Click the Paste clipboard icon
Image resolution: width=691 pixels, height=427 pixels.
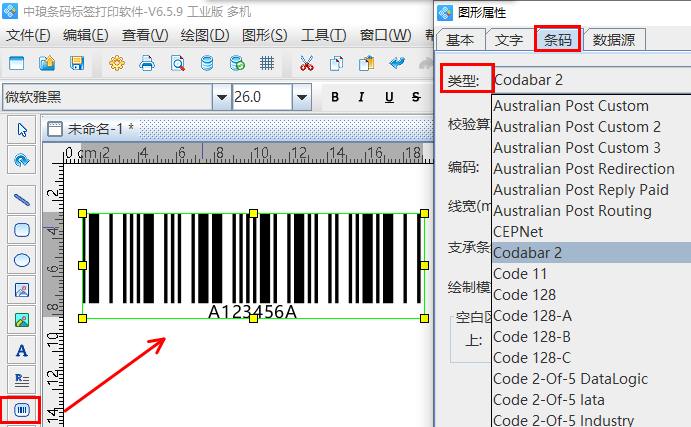coord(366,63)
